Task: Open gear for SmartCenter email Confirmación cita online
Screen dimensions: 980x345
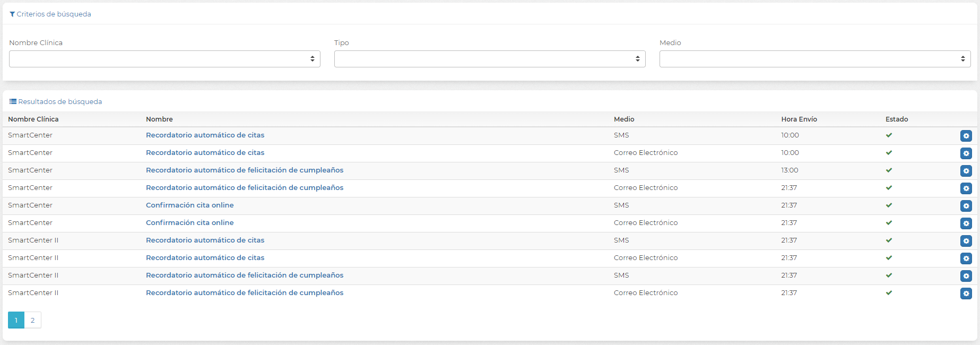Action: click(966, 223)
